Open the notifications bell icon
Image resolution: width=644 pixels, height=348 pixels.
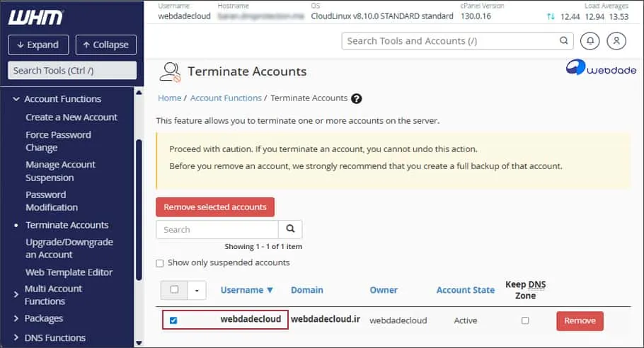(x=590, y=41)
